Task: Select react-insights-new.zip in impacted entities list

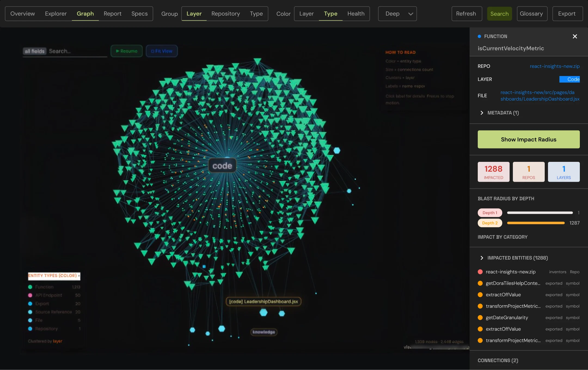Action: pos(528,272)
